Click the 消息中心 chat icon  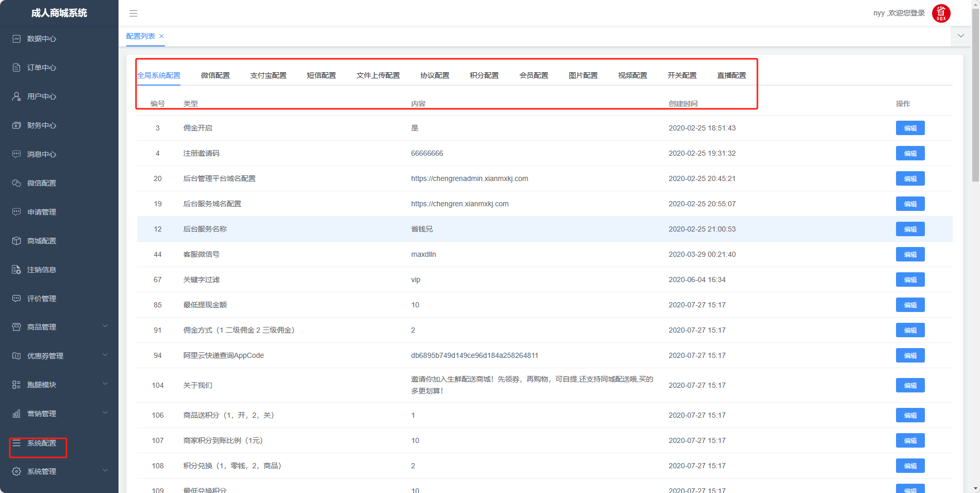click(x=16, y=154)
